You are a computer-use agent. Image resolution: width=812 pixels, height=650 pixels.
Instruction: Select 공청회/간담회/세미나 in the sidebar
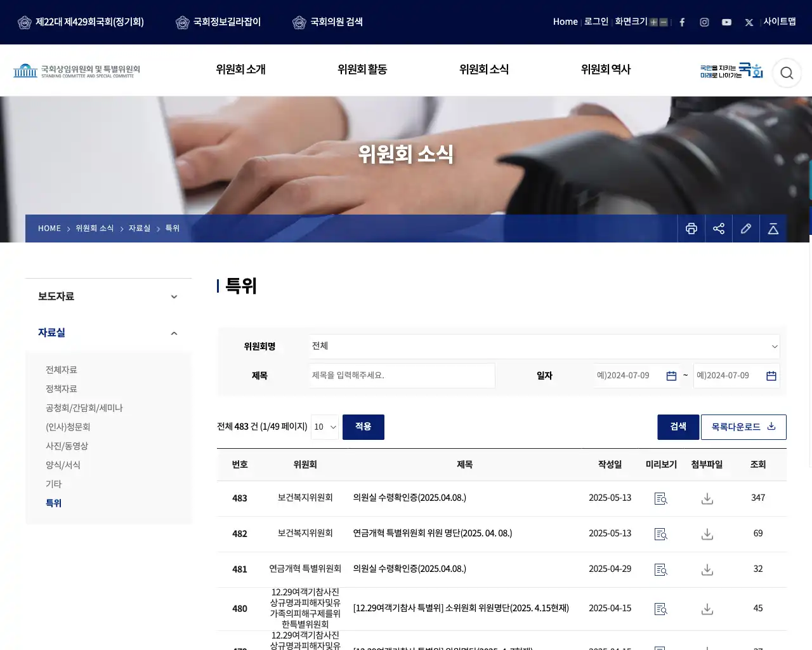pos(84,408)
